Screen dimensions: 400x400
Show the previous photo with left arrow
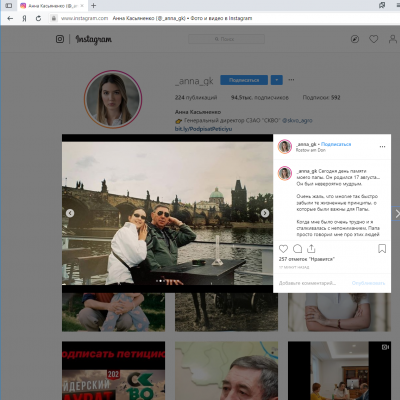pyautogui.click(x=70, y=213)
